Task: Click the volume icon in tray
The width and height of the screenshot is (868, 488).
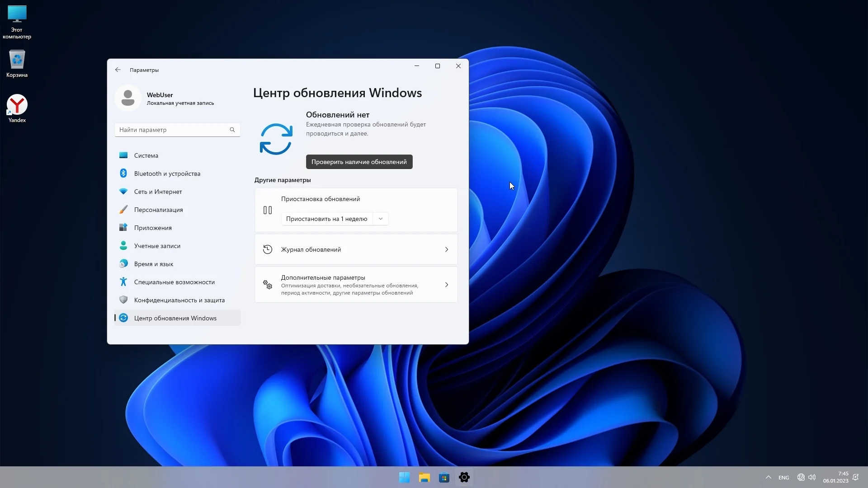Action: tap(812, 477)
